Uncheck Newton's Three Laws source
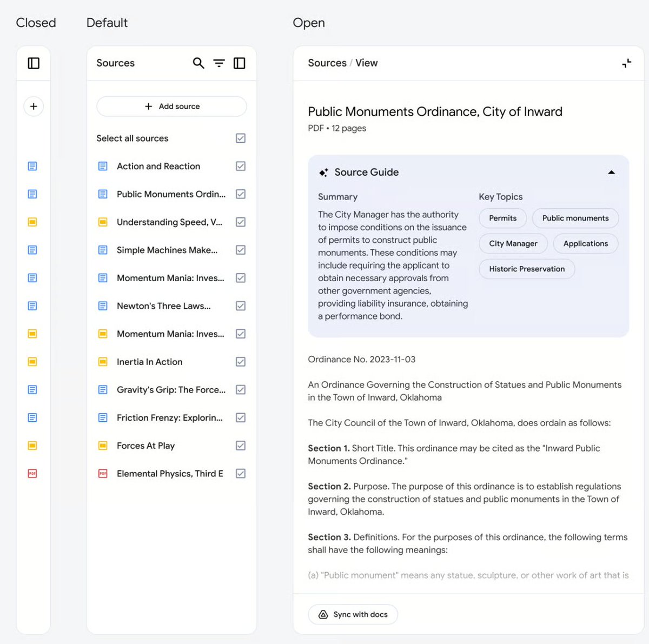Screen dimensions: 649x644 coord(240,306)
